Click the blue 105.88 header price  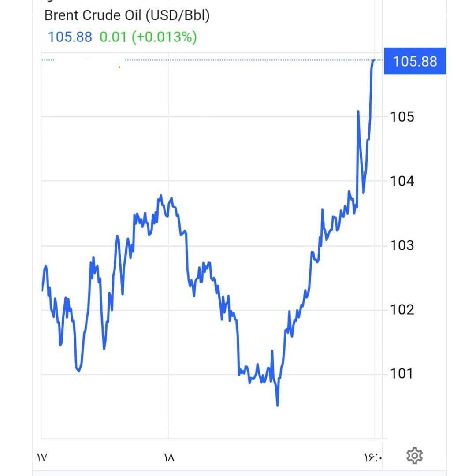(x=70, y=37)
